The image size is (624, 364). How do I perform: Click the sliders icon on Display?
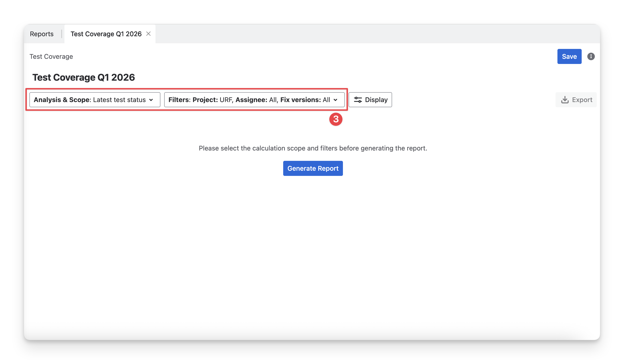[x=358, y=100]
